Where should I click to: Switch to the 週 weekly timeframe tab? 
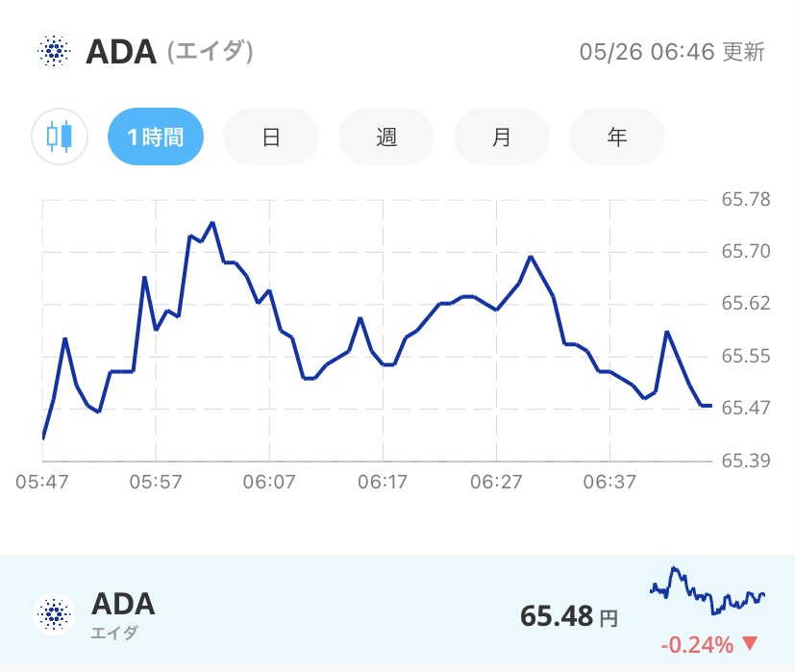[385, 137]
